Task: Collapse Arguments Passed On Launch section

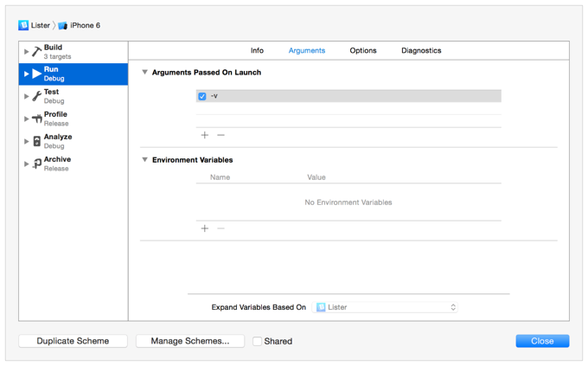Action: tap(144, 72)
